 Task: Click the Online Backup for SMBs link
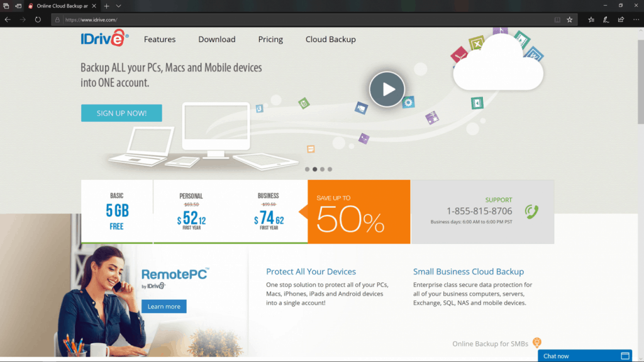(x=490, y=344)
